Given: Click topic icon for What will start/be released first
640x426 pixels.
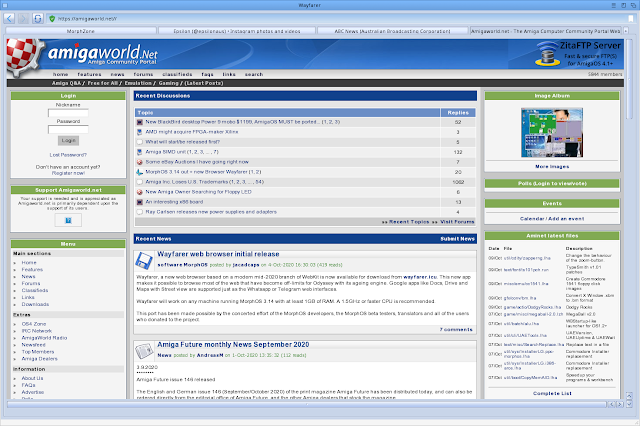Looking at the screenshot, I should (x=140, y=142).
